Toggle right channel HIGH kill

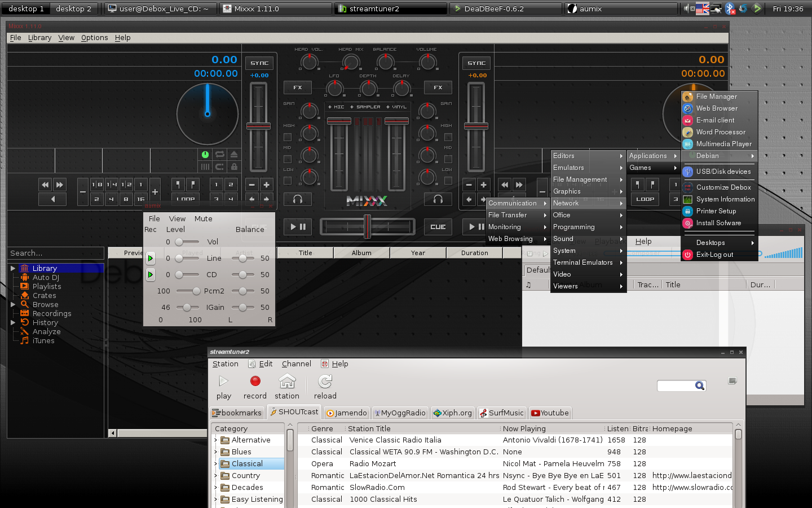[448, 137]
